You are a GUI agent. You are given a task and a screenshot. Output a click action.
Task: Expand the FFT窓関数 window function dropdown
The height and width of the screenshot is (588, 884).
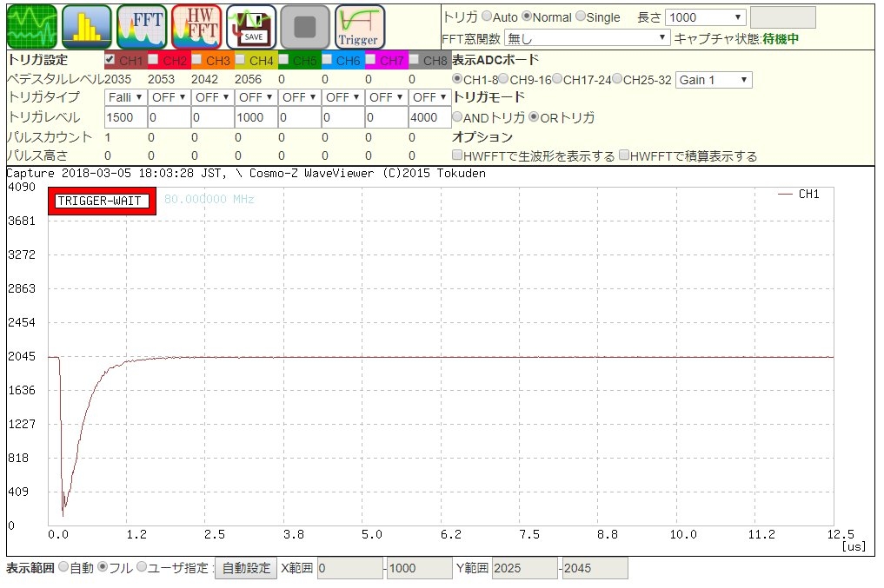tap(588, 38)
